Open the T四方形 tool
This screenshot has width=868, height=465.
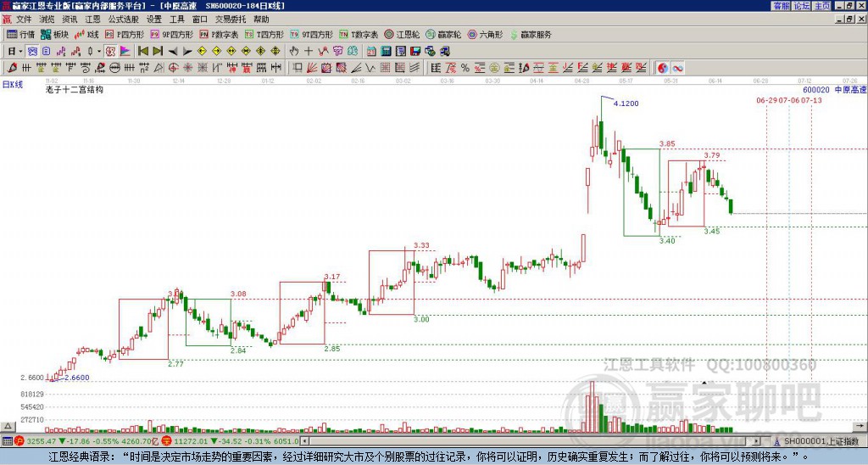(264, 34)
